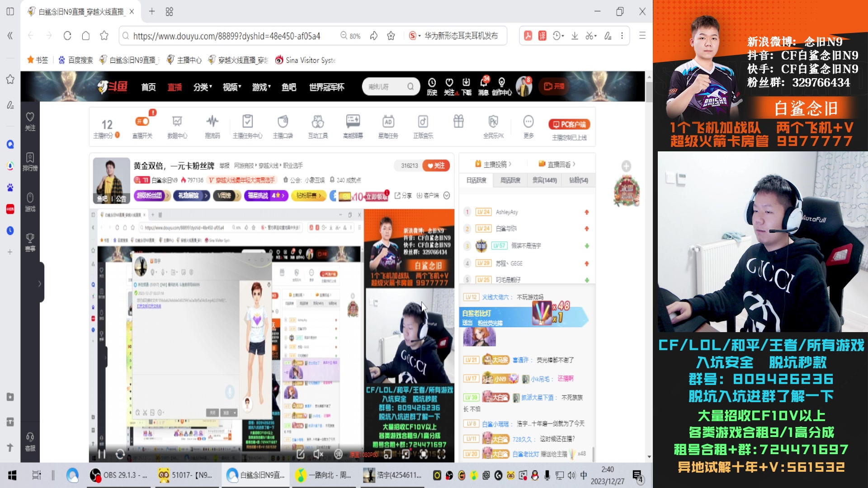The image size is (868, 488).
Task: Open the 数据中心 data center panel
Action: coord(177,127)
